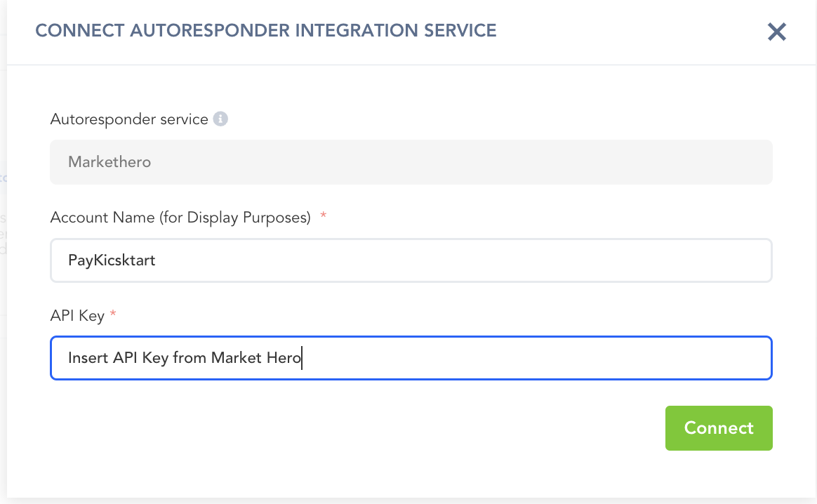Click the Connect button

pyautogui.click(x=719, y=427)
